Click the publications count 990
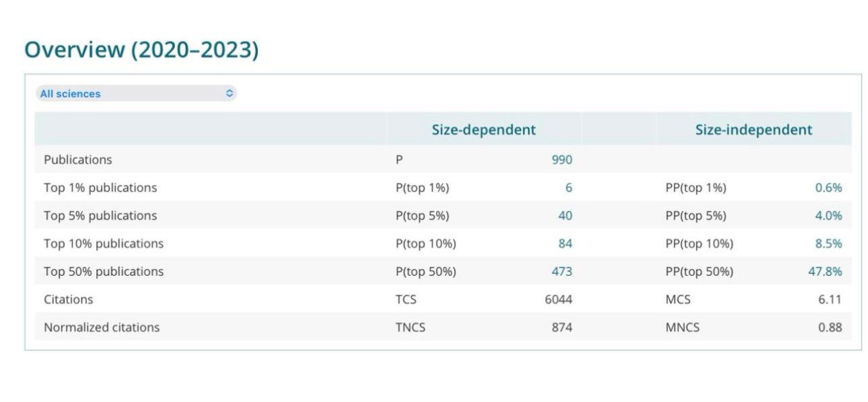Screen dimensions: 868x402 click(x=561, y=160)
